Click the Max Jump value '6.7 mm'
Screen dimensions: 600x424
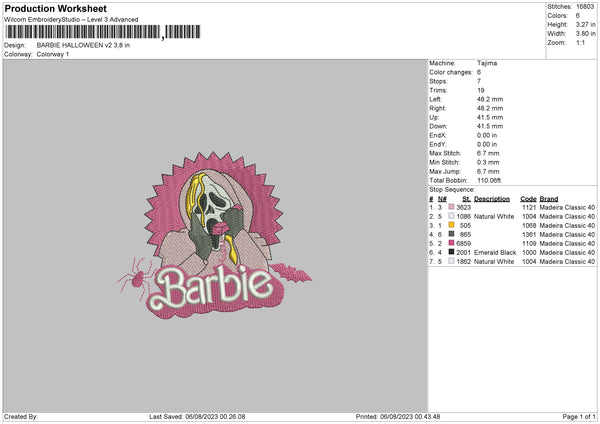pyautogui.click(x=488, y=171)
